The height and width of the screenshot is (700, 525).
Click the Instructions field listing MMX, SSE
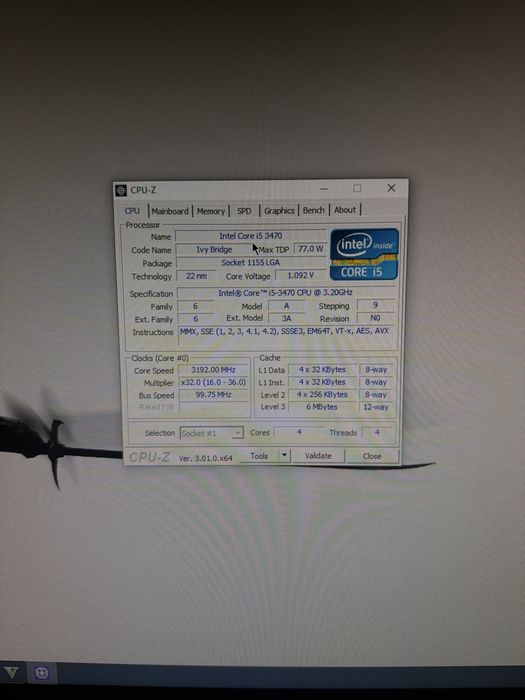pos(287,336)
